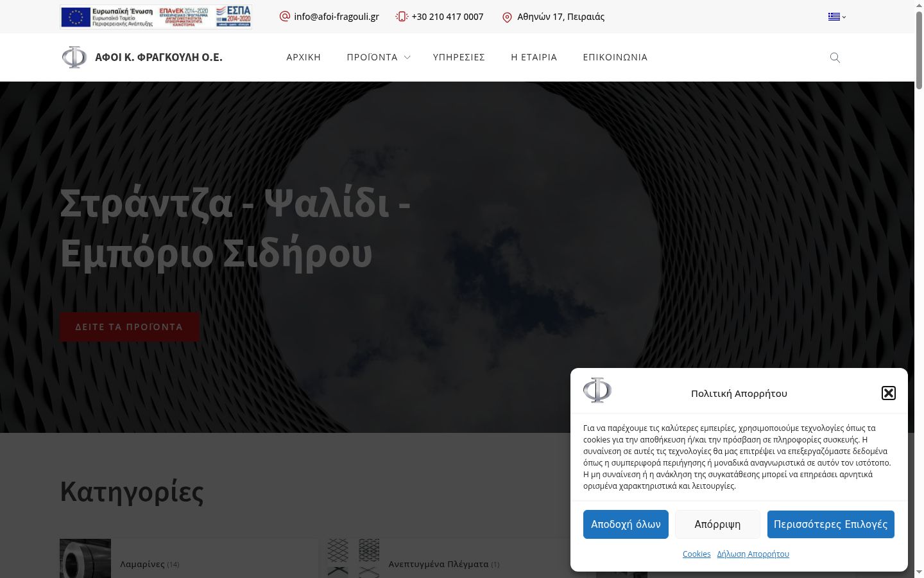Click the scrollbar down arrow
The image size is (924, 578).
click(919, 572)
